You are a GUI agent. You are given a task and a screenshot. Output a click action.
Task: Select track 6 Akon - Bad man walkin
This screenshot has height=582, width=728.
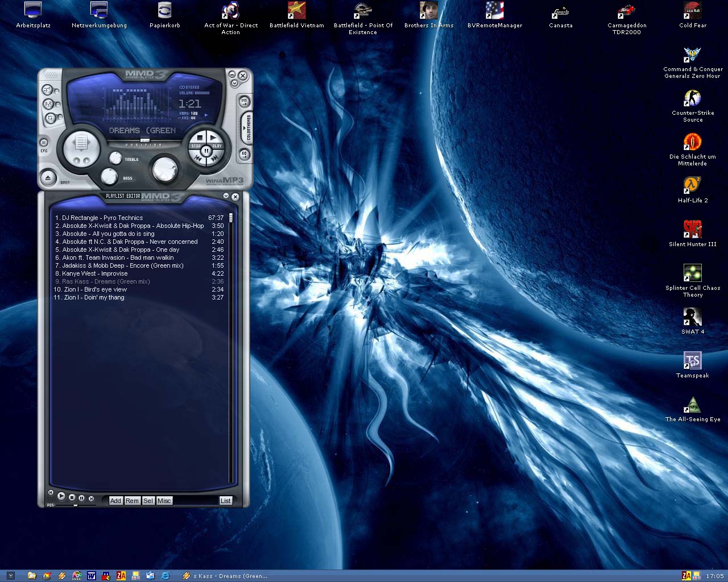click(x=139, y=257)
